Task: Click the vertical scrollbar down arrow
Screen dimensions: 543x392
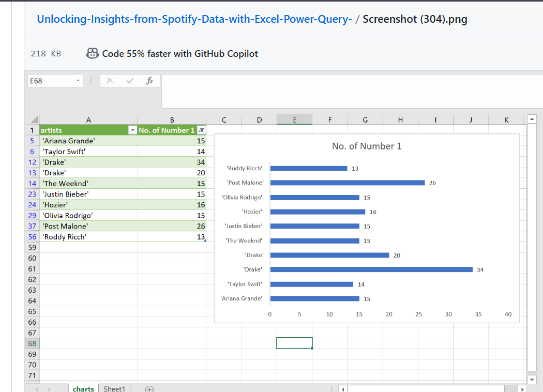Action: (532, 380)
